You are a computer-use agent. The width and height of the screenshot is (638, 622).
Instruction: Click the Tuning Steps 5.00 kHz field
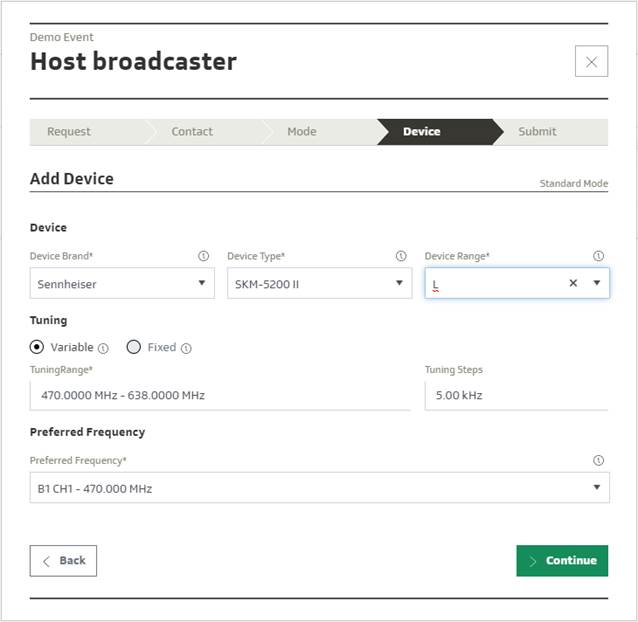click(515, 395)
